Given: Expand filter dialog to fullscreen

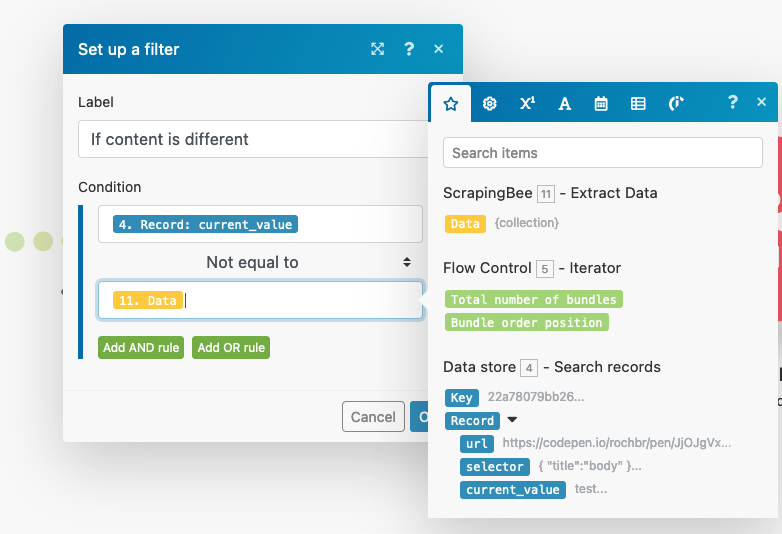Looking at the screenshot, I should [377, 49].
